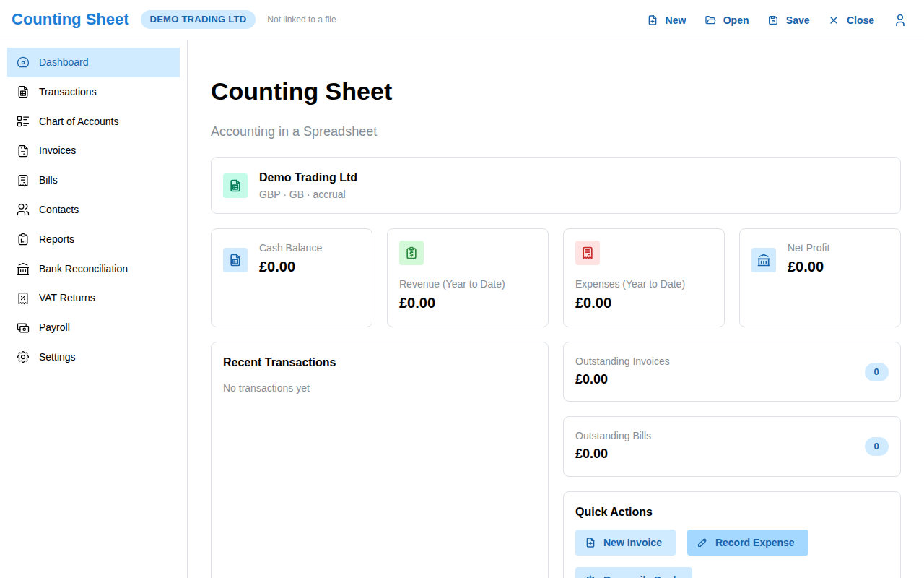Close the current company file
Image resolution: width=924 pixels, height=578 pixels.
(851, 20)
